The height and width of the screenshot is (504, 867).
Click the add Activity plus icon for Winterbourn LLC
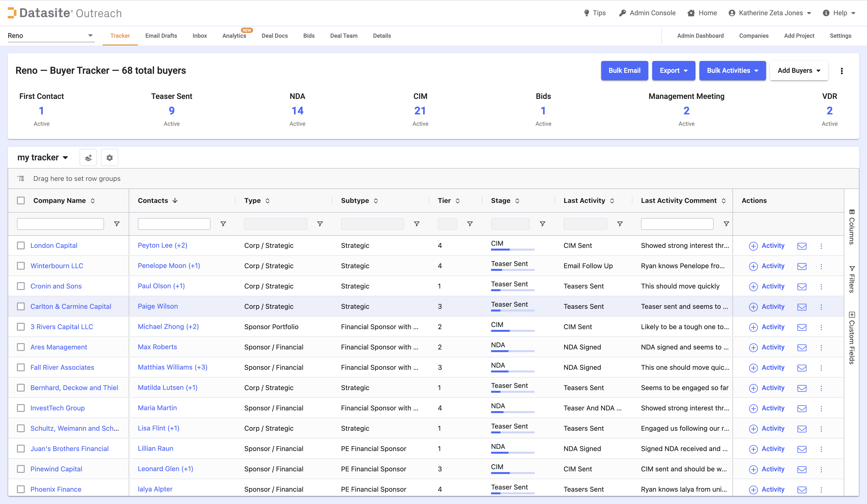[x=753, y=266]
